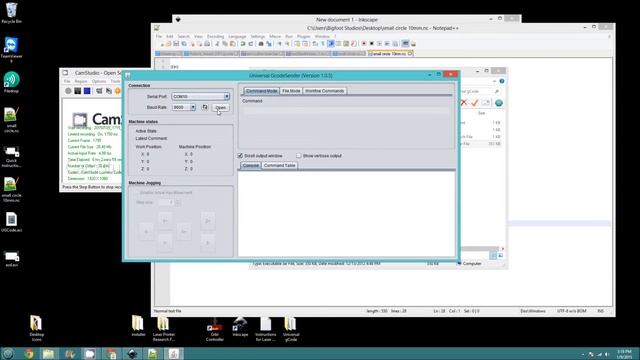
Task: Click the orange checkmark icon in background window
Action: [x=474, y=103]
